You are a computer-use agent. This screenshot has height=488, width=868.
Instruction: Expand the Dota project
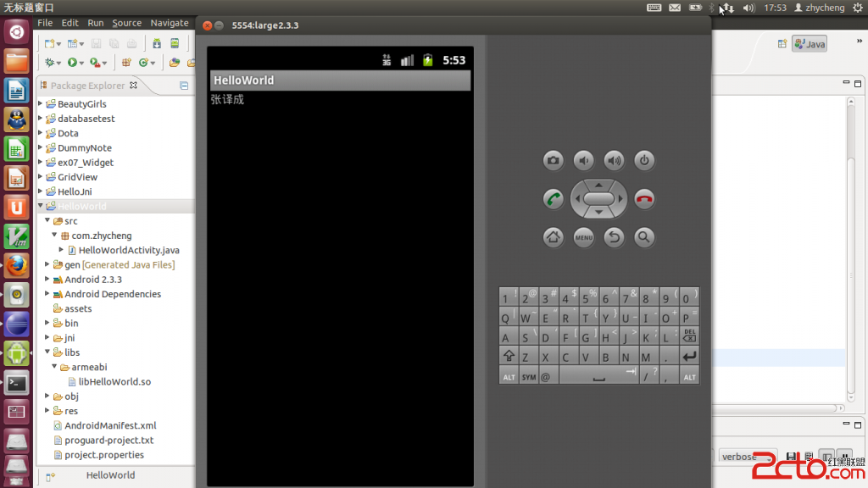pyautogui.click(x=41, y=133)
